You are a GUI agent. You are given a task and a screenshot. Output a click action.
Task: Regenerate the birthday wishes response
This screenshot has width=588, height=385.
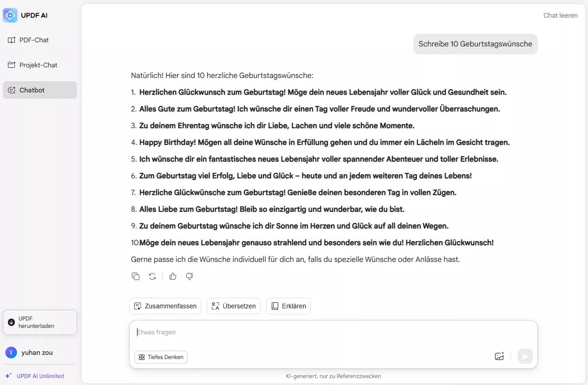152,276
